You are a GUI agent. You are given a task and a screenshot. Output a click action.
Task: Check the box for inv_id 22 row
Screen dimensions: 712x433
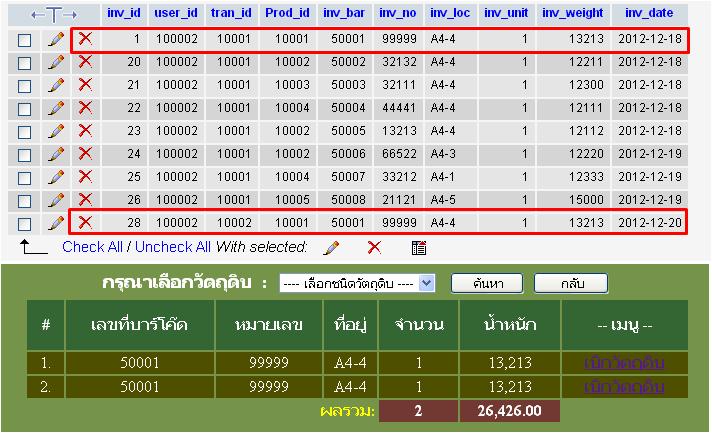point(25,109)
